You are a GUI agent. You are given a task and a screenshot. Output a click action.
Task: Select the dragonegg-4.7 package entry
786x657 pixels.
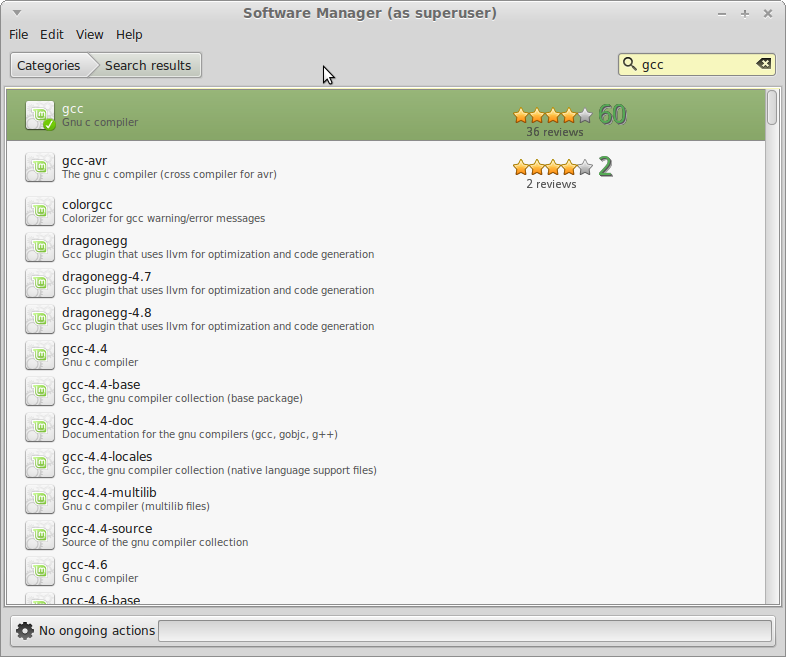coord(385,283)
